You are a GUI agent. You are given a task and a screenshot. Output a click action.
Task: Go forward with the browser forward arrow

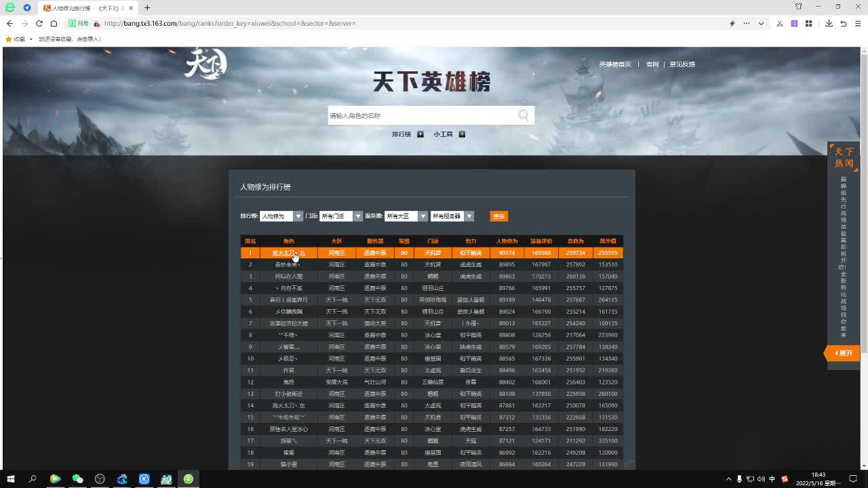(x=24, y=23)
